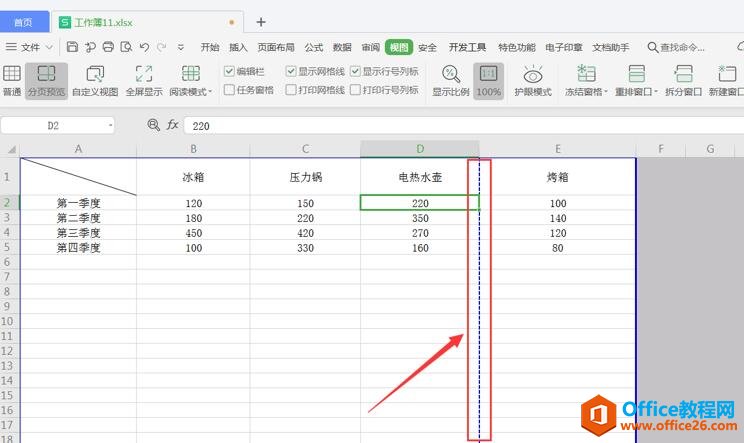Open Zoom ratio (显示比例) dialog
744x443 pixels.
pyautogui.click(x=451, y=81)
